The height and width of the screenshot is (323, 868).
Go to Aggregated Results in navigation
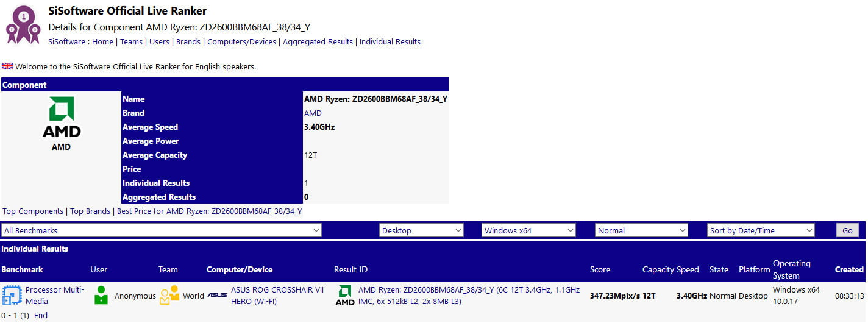(318, 42)
